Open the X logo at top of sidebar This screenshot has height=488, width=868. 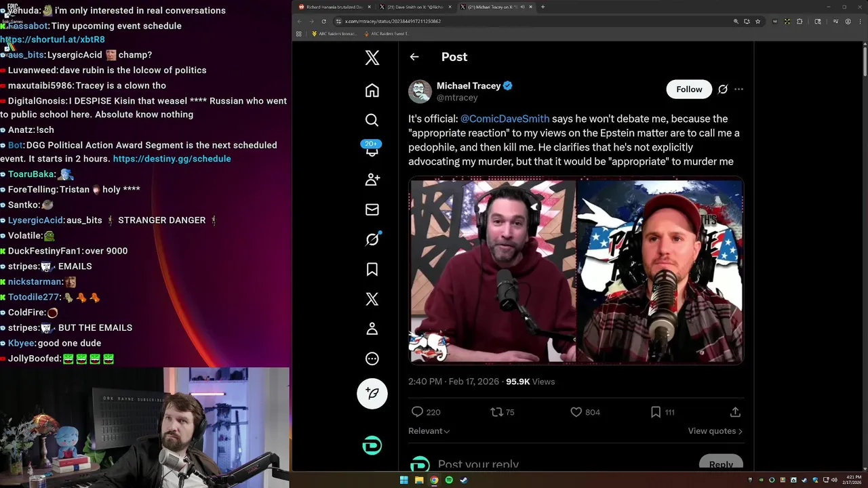(x=372, y=58)
